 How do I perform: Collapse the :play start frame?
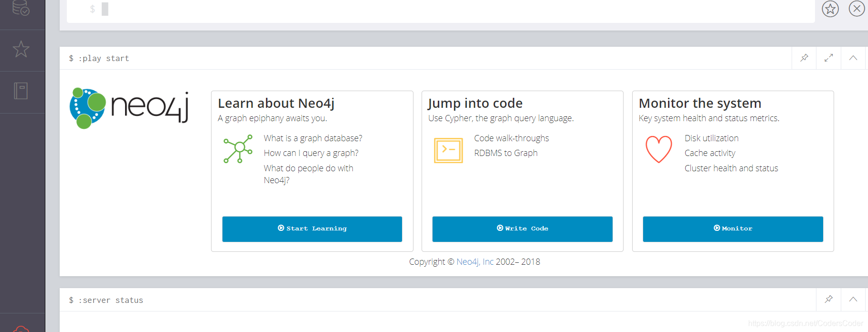853,58
